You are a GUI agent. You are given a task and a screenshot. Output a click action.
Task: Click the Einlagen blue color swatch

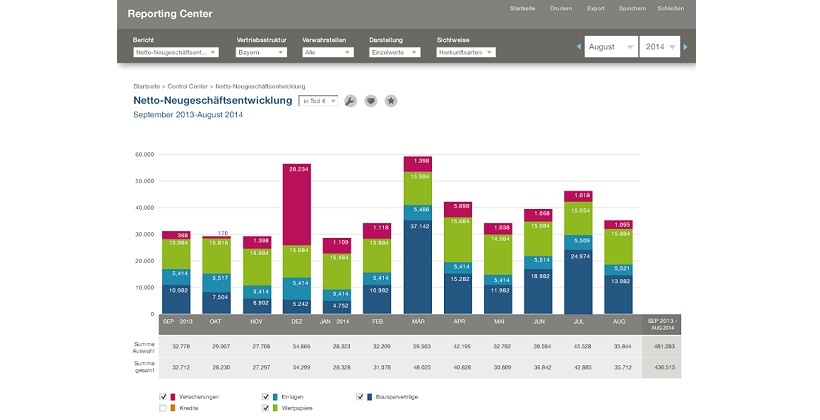(274, 397)
